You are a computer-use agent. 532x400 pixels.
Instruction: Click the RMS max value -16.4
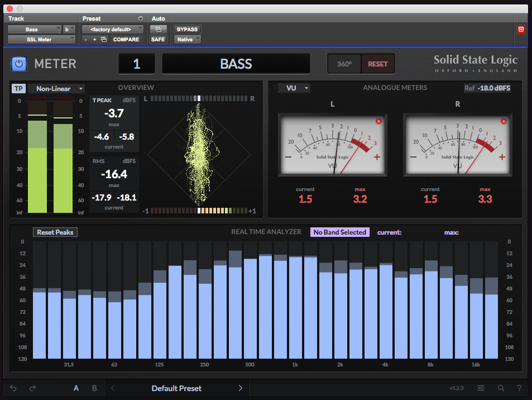[x=114, y=174]
